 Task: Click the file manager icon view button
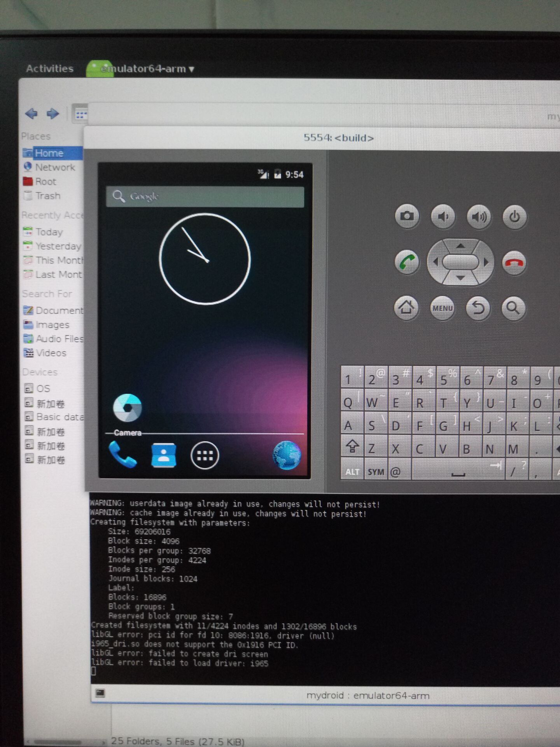[x=81, y=114]
